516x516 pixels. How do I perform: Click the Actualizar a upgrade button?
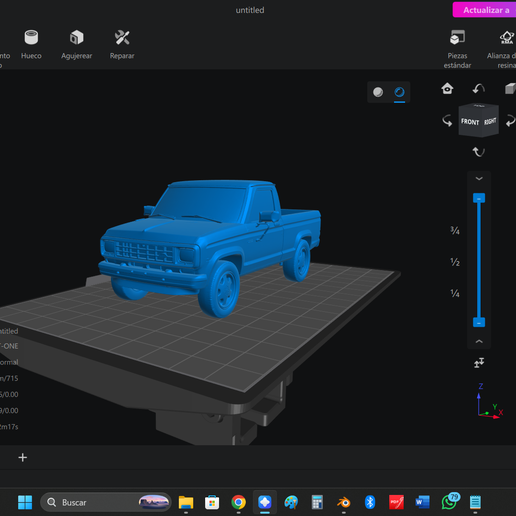click(484, 10)
